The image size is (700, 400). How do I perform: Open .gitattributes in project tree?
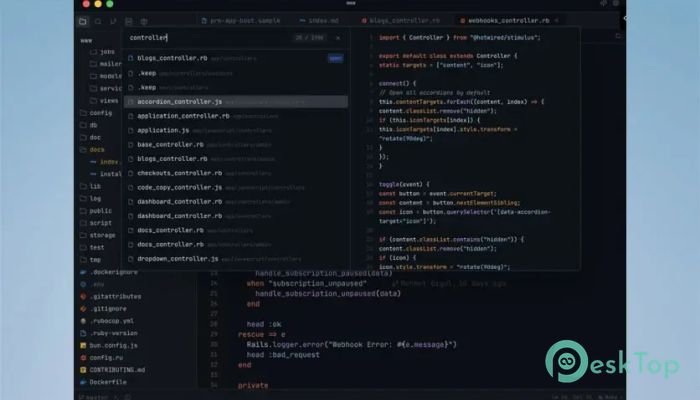[x=115, y=296]
